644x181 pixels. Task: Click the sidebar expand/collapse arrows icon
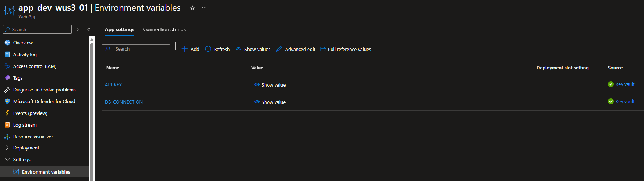pyautogui.click(x=78, y=29)
